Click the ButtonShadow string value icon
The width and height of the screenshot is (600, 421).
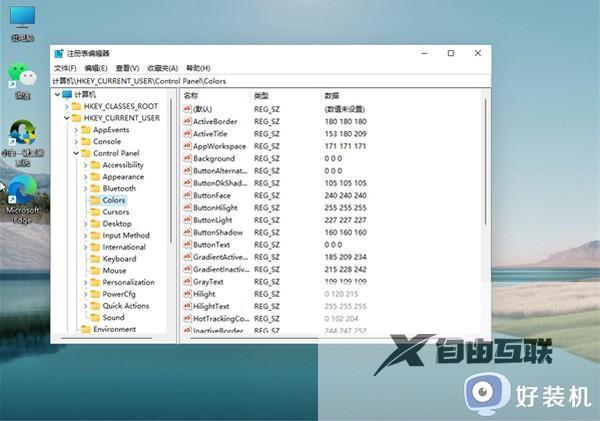(187, 232)
